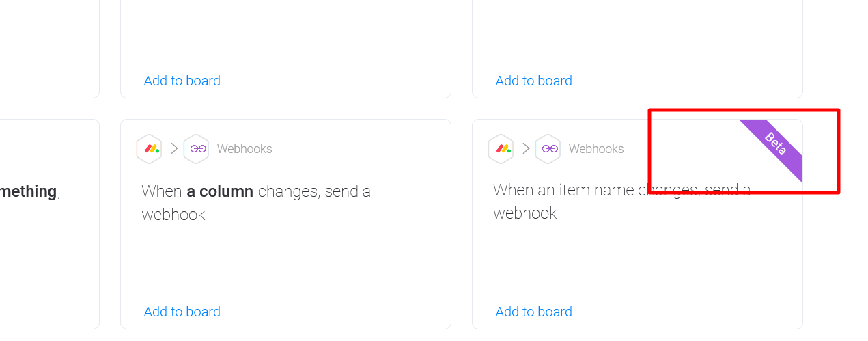Click Webhooks label in item name recipe
This screenshot has width=868, height=341.
pyautogui.click(x=596, y=149)
